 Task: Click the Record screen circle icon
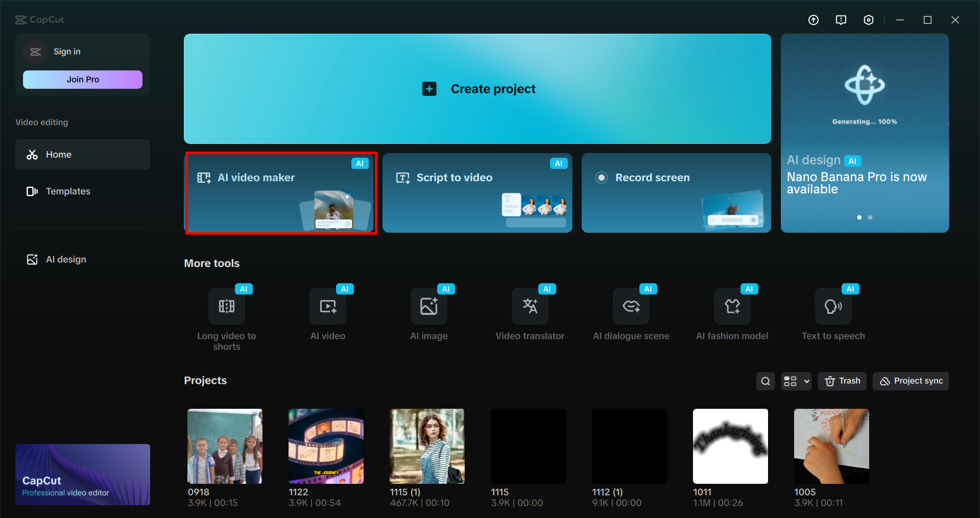point(602,178)
